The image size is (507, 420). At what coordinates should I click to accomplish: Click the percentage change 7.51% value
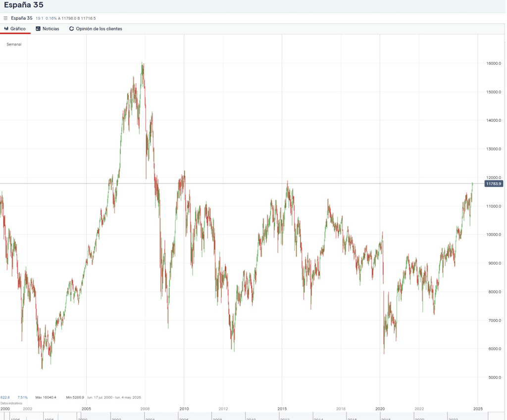(x=23, y=397)
